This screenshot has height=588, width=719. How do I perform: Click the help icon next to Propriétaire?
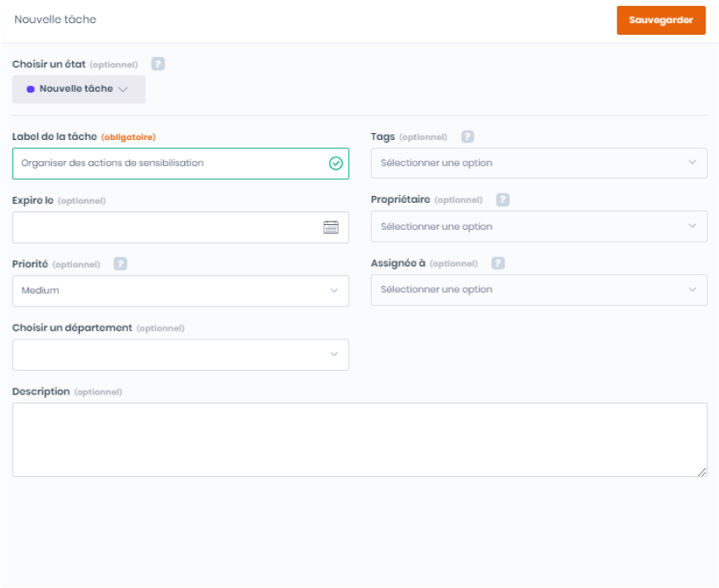(x=503, y=200)
